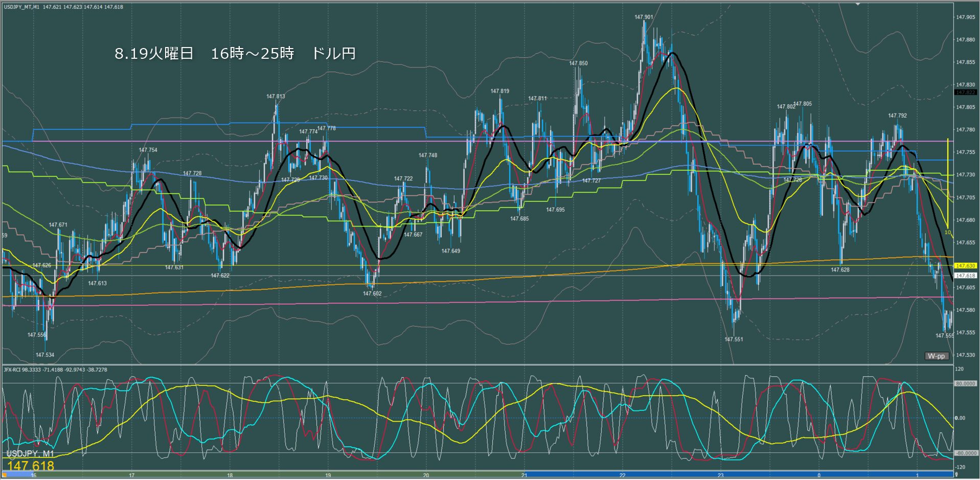Click the Japanese chart title text
980x480 pixels.
tap(235, 54)
